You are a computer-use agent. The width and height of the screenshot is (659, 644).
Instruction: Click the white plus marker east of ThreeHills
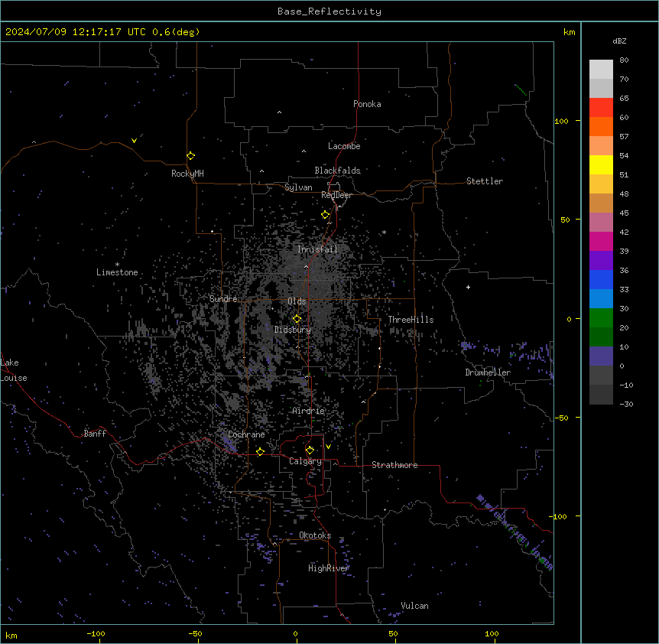[x=468, y=287]
